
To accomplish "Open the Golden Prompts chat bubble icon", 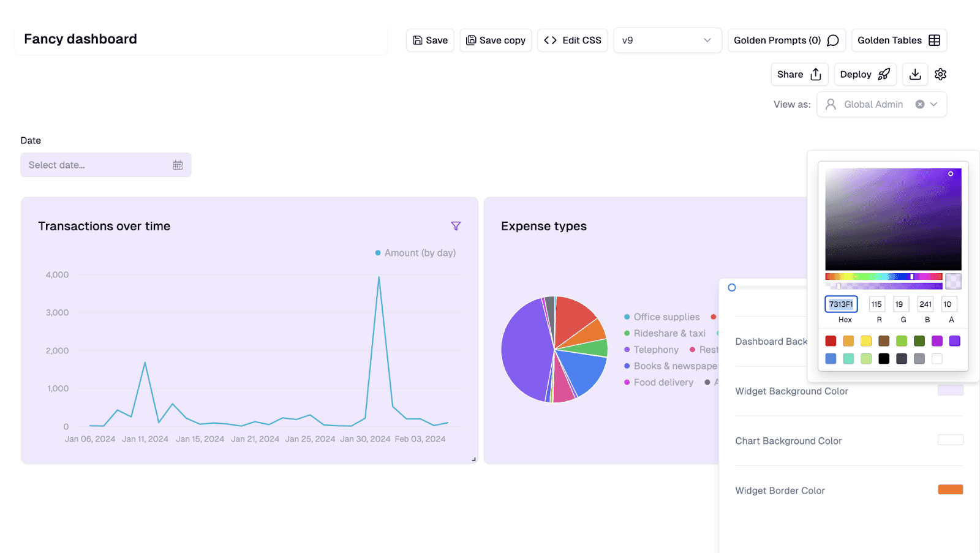I will click(x=832, y=40).
